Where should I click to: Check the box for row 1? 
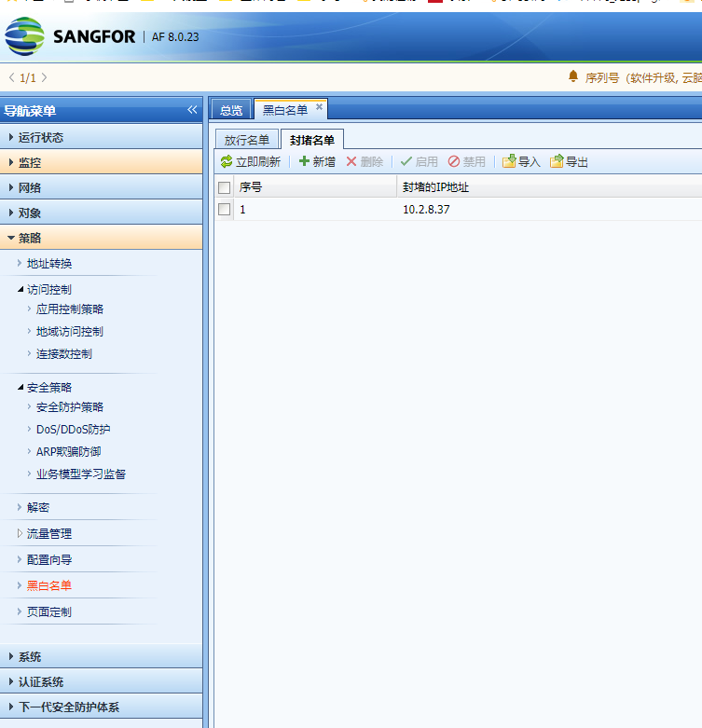224,210
